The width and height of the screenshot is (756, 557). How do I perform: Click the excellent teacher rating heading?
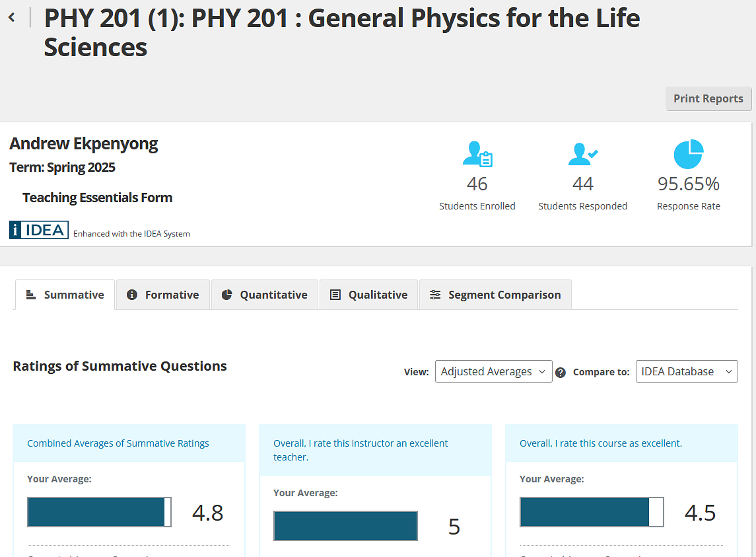361,450
